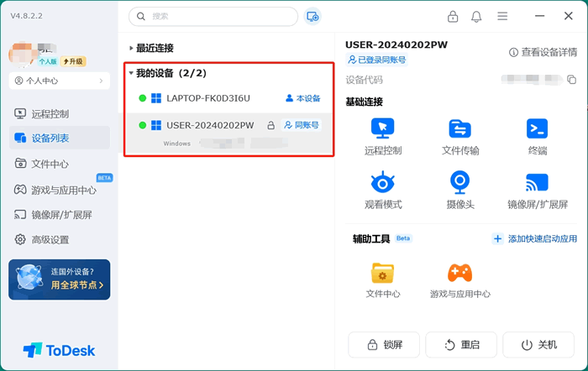Open the 远程控制 remote control icon

[x=383, y=129]
